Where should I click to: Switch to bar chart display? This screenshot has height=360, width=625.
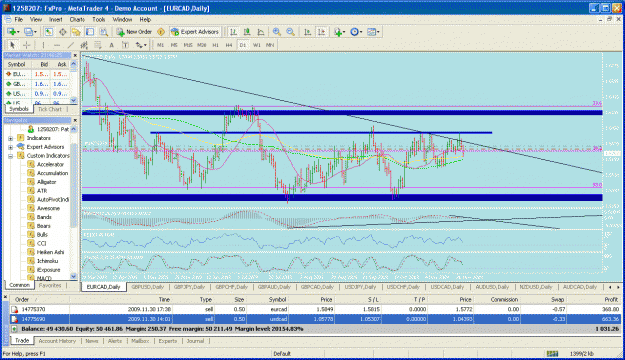[234, 32]
